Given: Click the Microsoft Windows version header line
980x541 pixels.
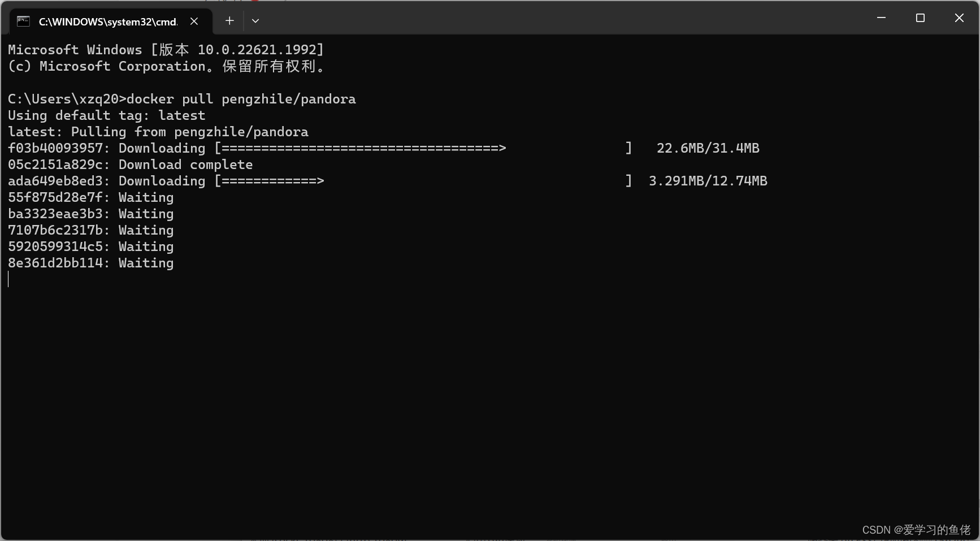Looking at the screenshot, I should click(166, 50).
